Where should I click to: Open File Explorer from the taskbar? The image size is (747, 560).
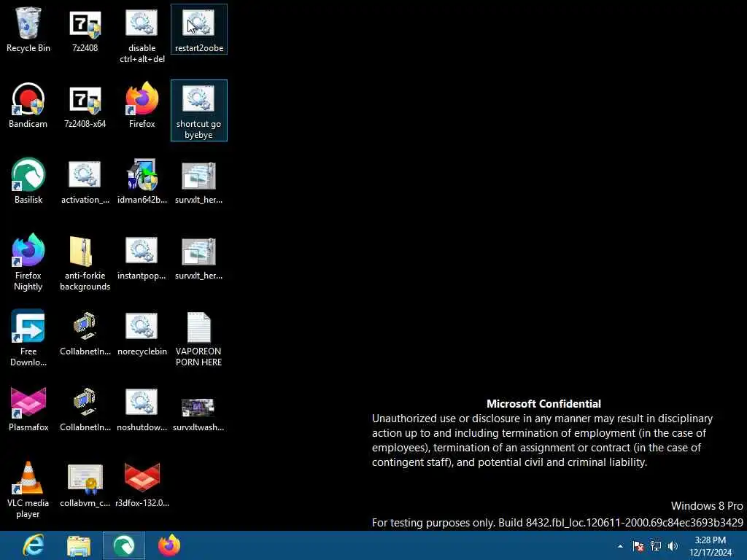[x=79, y=545]
